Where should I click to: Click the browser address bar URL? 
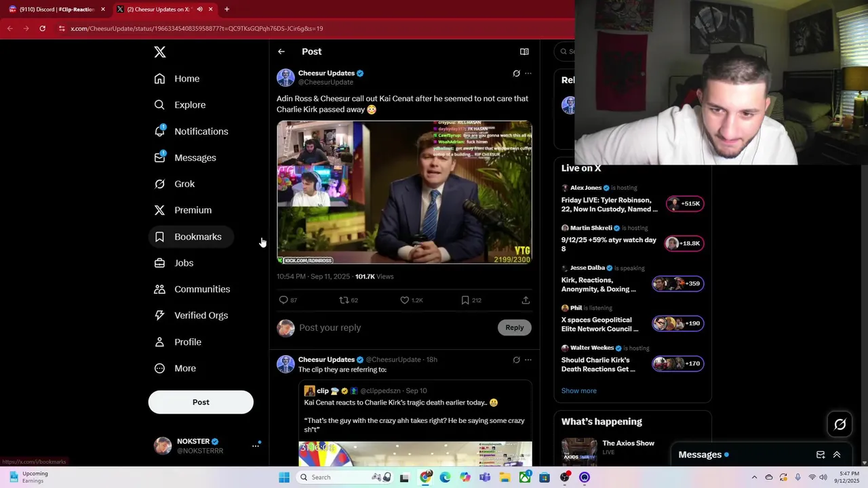pos(197,28)
